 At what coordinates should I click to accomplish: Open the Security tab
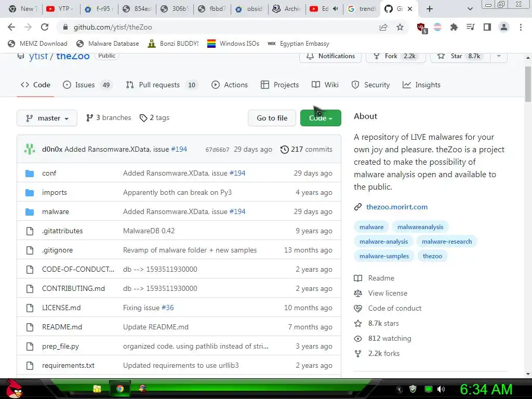pyautogui.click(x=370, y=85)
